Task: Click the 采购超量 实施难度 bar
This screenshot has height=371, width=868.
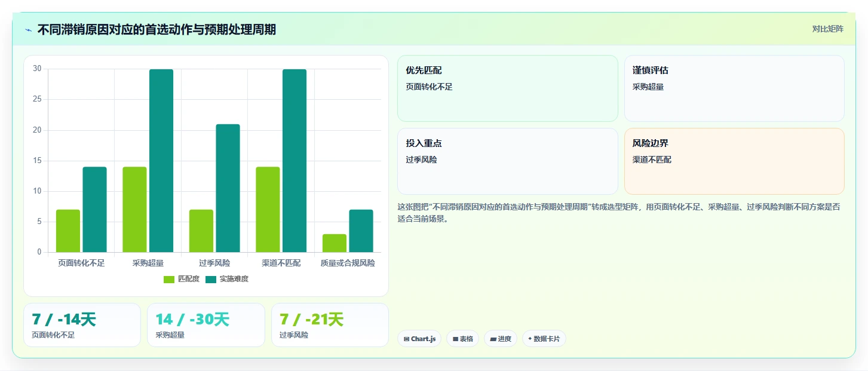Action: click(x=161, y=161)
